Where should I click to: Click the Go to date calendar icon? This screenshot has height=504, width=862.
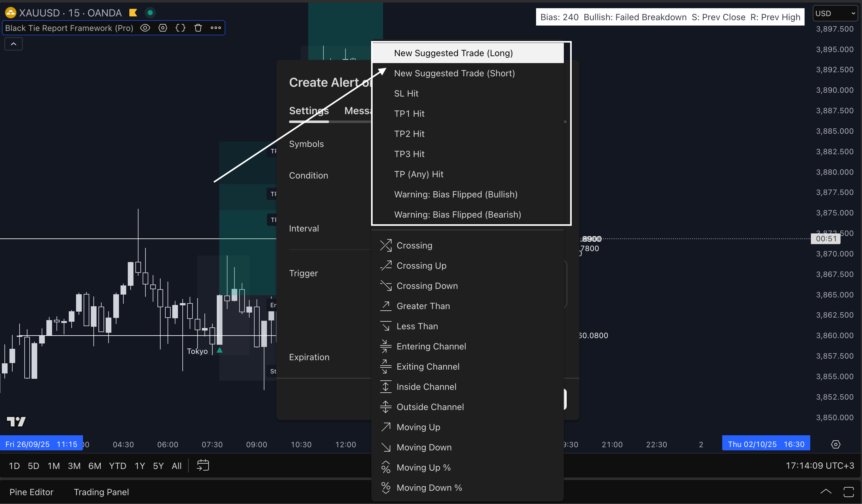click(x=203, y=466)
